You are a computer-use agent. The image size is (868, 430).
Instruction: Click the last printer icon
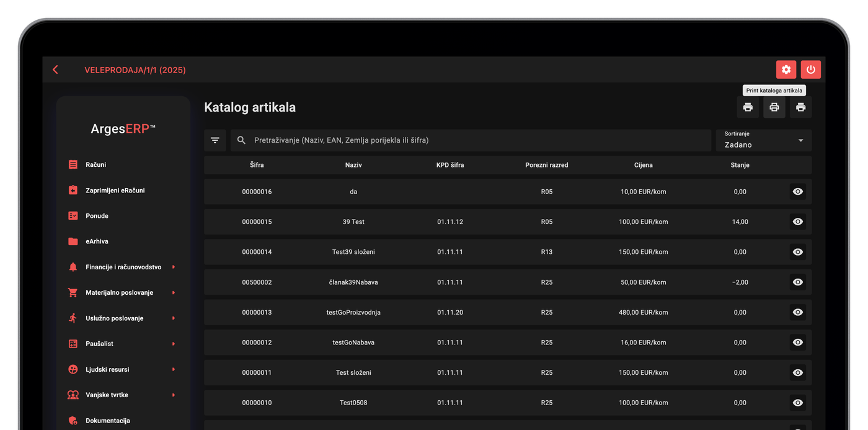[x=800, y=107]
